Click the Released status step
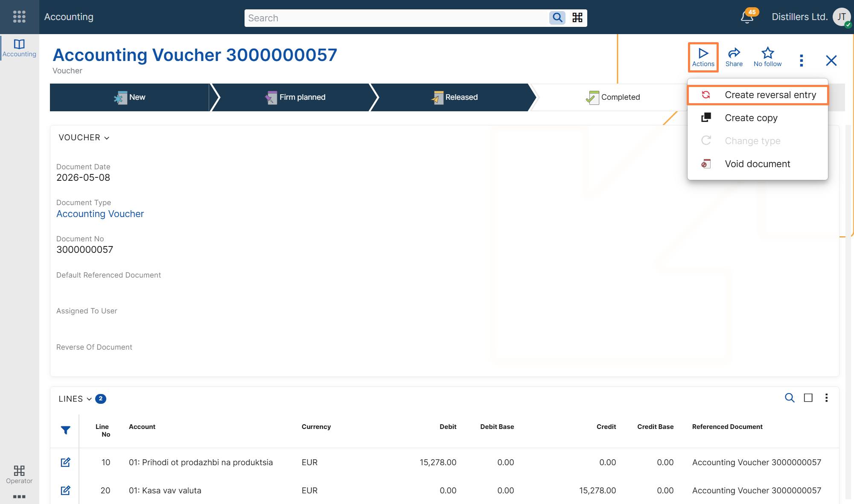This screenshot has width=854, height=504. (x=455, y=97)
